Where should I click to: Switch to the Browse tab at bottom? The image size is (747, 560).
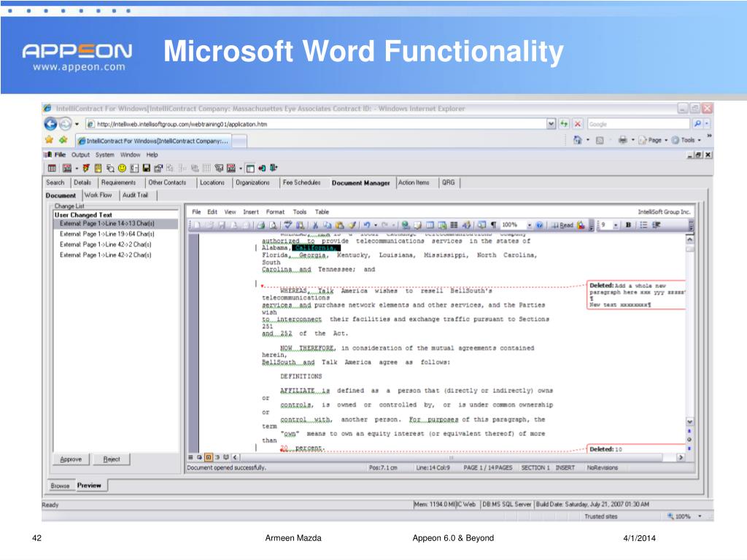pos(60,486)
